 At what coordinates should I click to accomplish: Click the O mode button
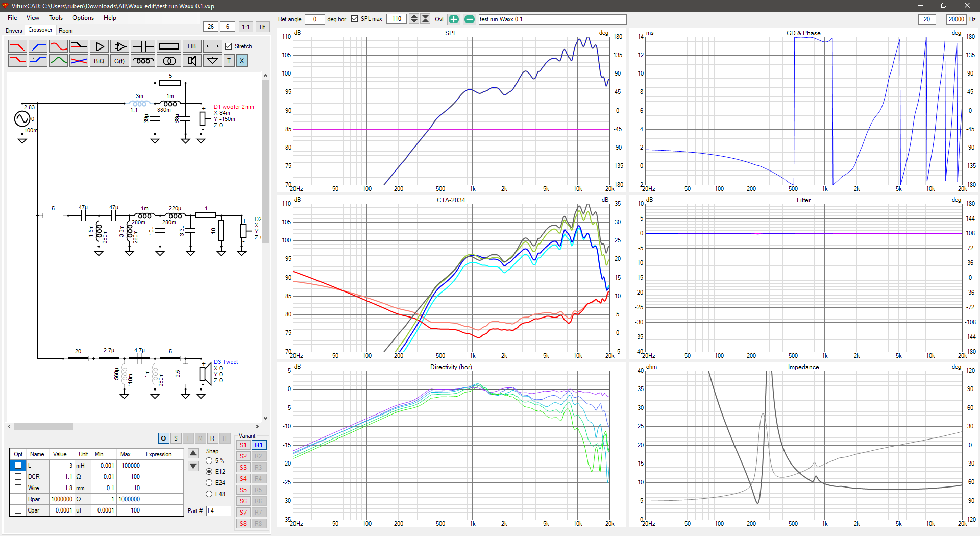pyautogui.click(x=163, y=438)
